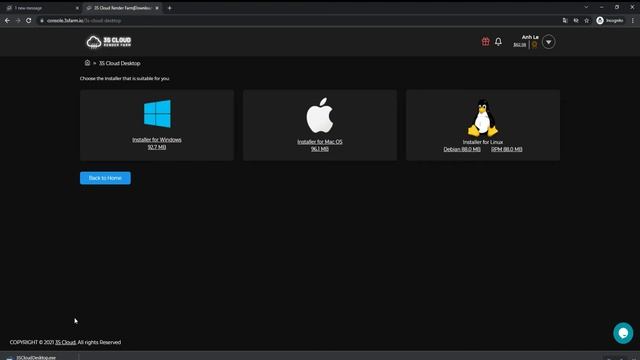The height and width of the screenshot is (360, 640).
Task: Click the translate page icon
Action: pos(565,20)
